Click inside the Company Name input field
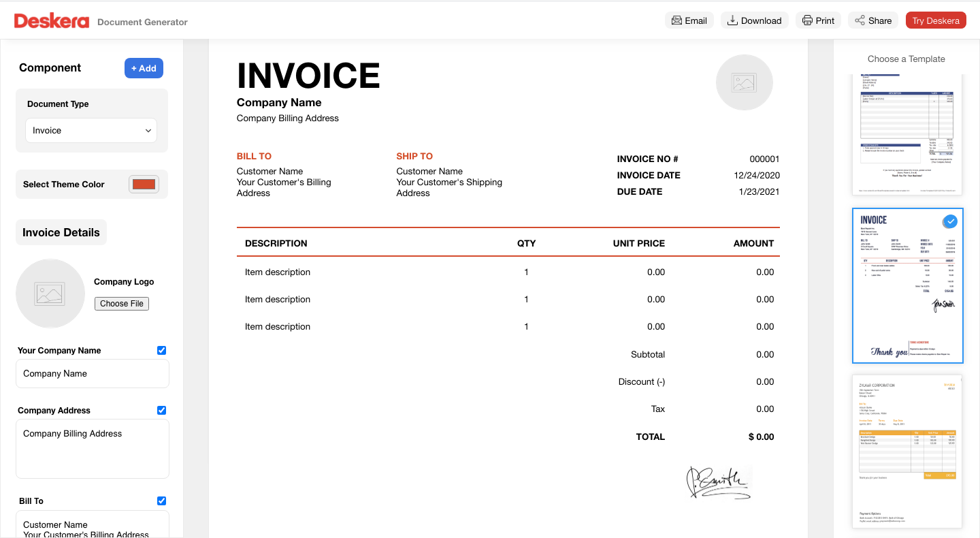 click(92, 373)
